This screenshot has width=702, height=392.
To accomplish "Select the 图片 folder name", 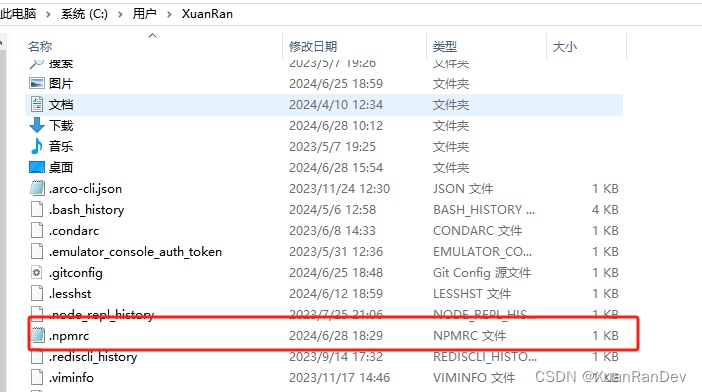I will 61,83.
